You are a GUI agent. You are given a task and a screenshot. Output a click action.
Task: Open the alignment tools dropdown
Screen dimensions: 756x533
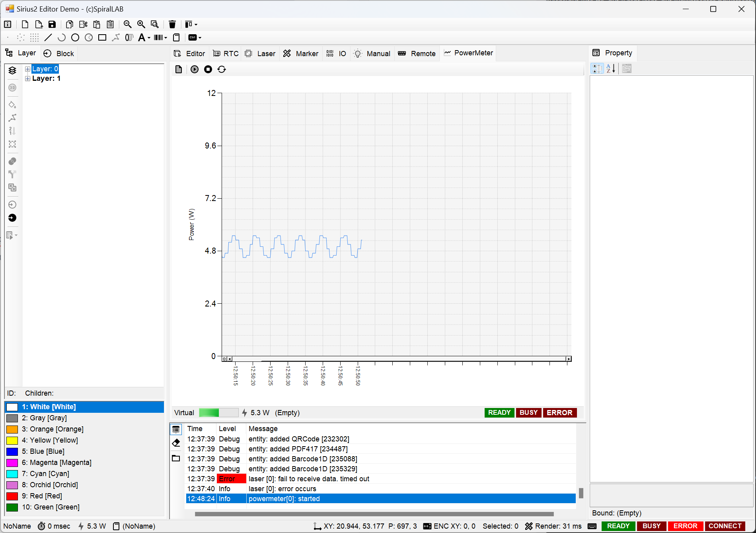[191, 24]
